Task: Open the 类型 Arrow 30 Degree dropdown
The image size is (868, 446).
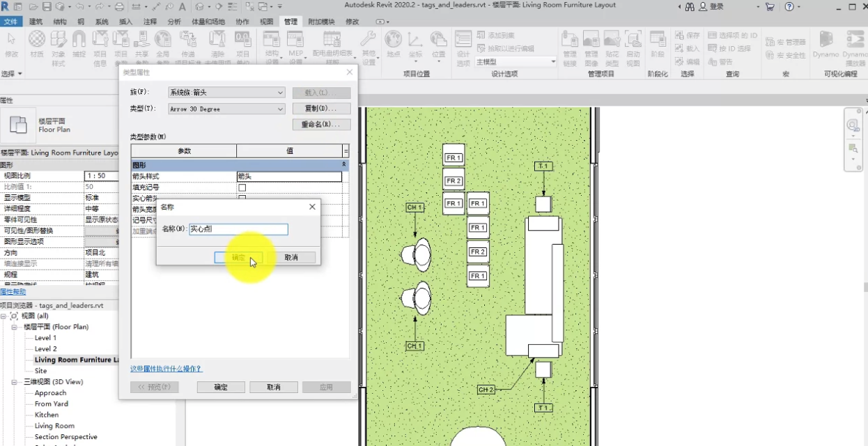Action: tap(226, 109)
